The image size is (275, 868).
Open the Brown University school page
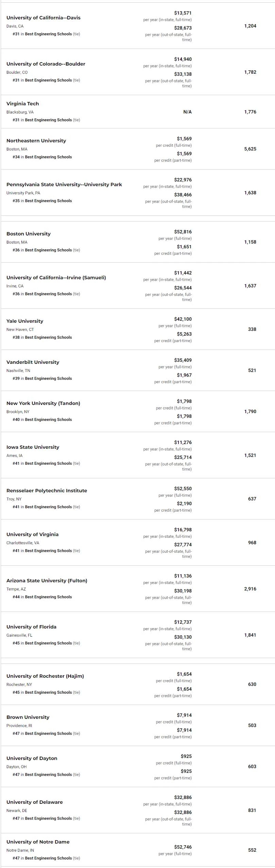click(28, 717)
